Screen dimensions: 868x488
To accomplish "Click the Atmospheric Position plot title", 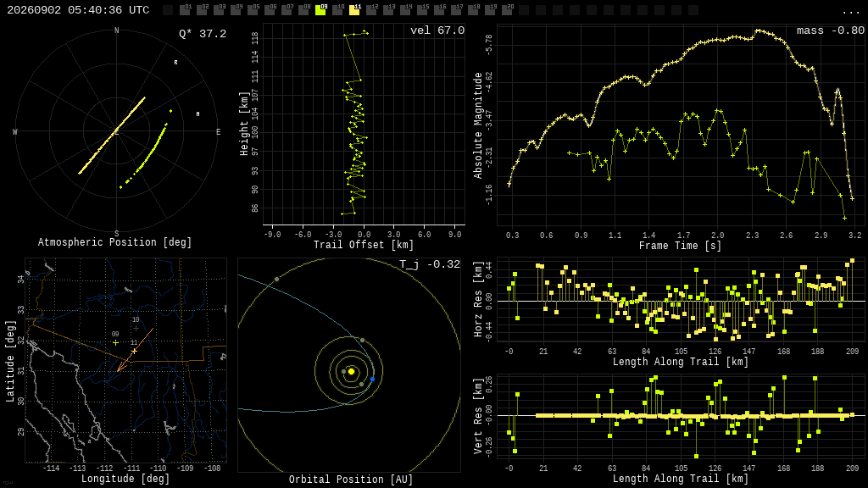I will click(114, 242).
